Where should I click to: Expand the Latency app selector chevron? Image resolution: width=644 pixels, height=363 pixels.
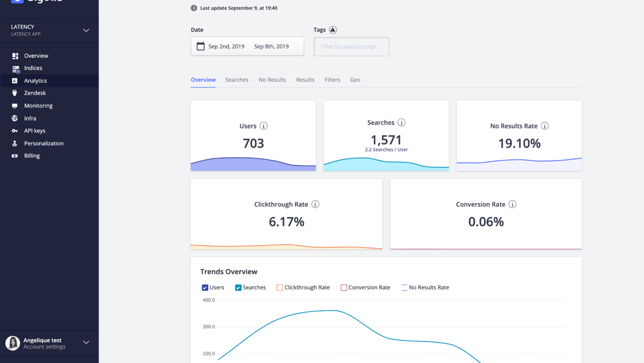(86, 30)
